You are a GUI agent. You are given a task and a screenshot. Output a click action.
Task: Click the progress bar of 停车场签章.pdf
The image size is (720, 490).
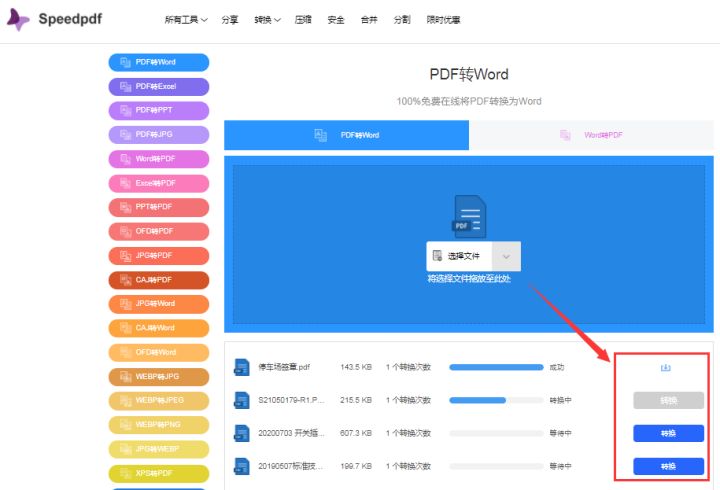(x=496, y=367)
